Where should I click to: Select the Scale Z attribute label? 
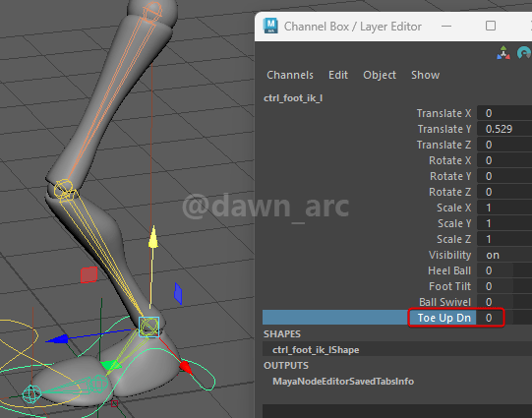coord(454,239)
